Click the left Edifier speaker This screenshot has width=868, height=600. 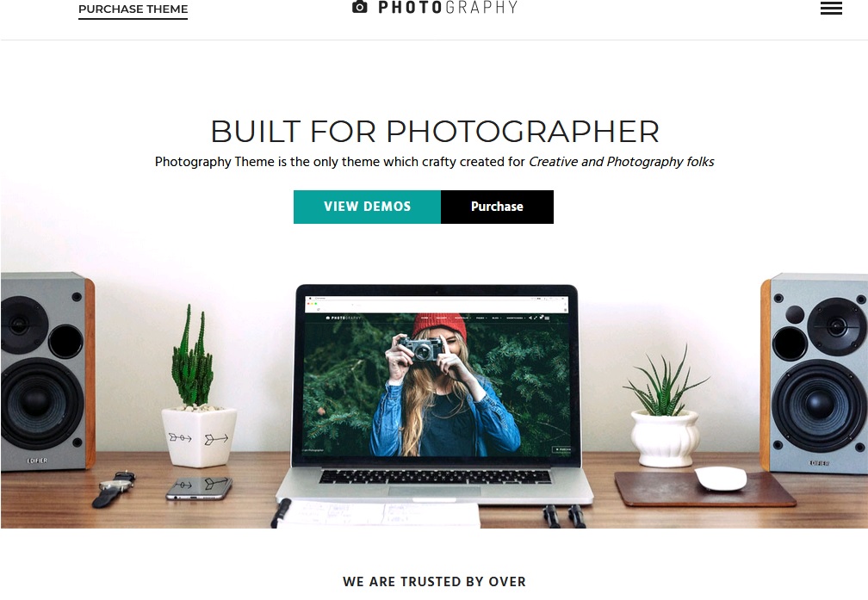click(47, 371)
